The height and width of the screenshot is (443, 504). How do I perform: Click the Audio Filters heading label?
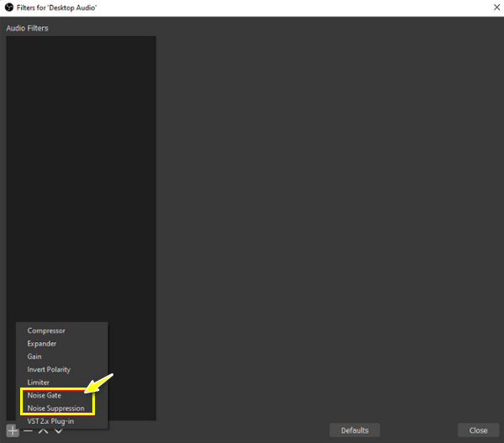(28, 29)
